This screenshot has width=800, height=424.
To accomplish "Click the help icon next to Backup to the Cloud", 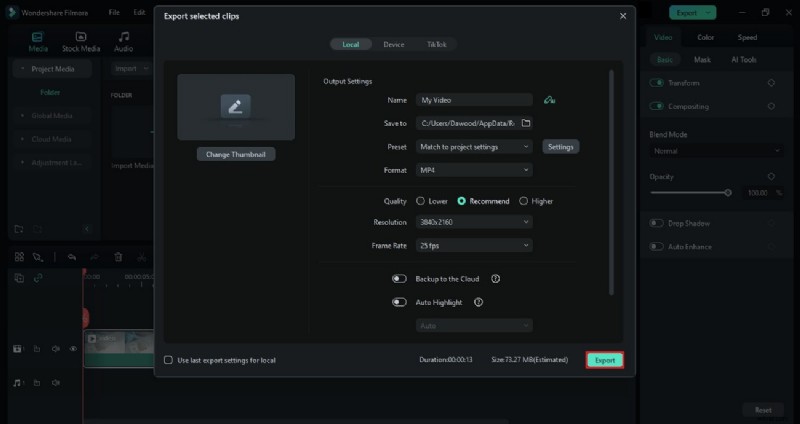I will coord(495,279).
